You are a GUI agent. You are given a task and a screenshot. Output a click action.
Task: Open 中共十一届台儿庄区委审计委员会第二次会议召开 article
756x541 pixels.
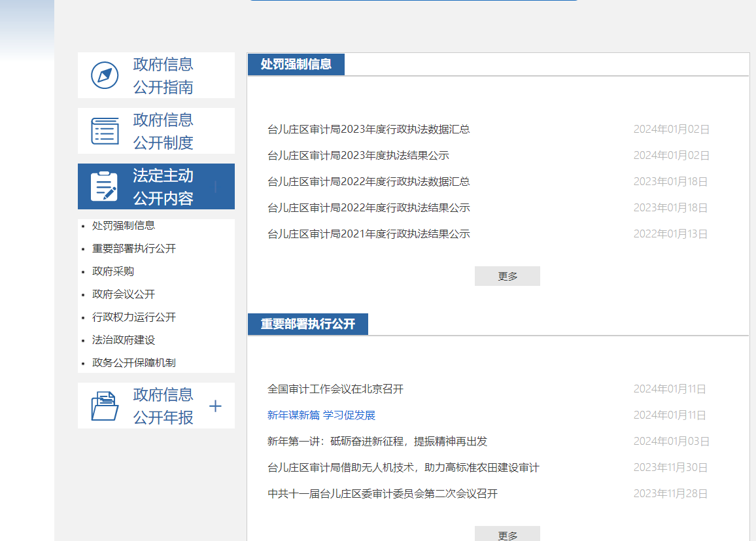coord(383,494)
